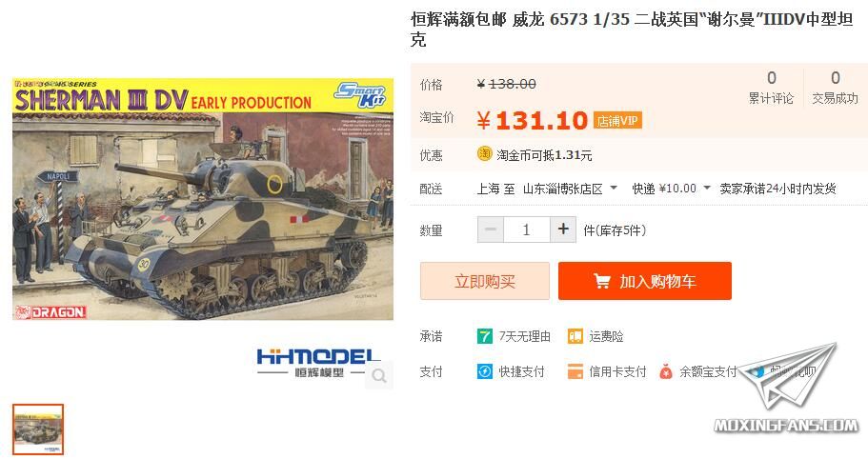The height and width of the screenshot is (459, 868).
Task: Click the 立即购买 buy now button
Action: 485,281
